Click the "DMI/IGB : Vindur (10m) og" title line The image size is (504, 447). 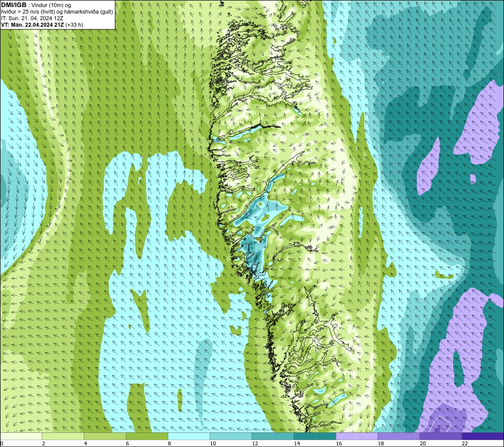36,5
